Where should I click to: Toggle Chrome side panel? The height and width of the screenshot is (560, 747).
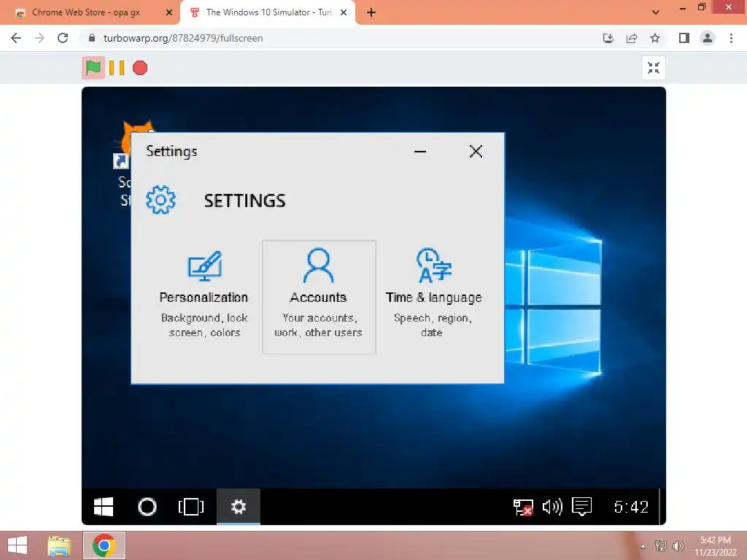coord(684,38)
